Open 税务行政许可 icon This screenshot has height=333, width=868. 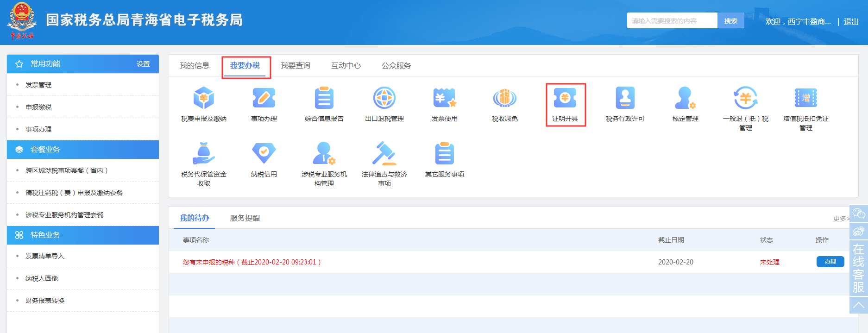pos(625,98)
